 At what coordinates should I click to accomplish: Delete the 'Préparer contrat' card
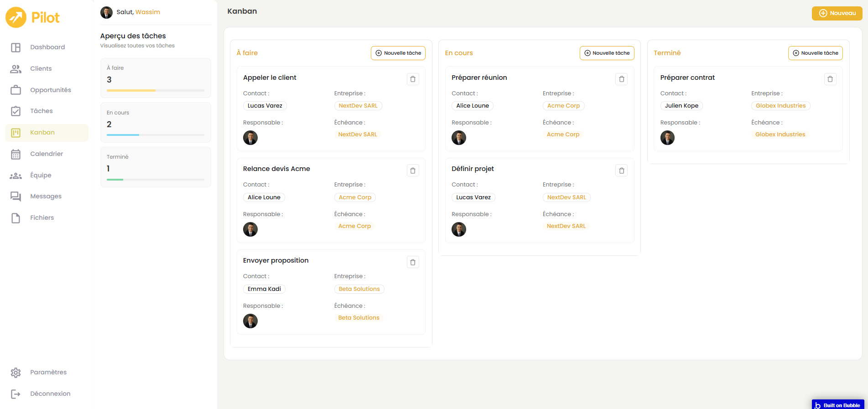pos(830,79)
